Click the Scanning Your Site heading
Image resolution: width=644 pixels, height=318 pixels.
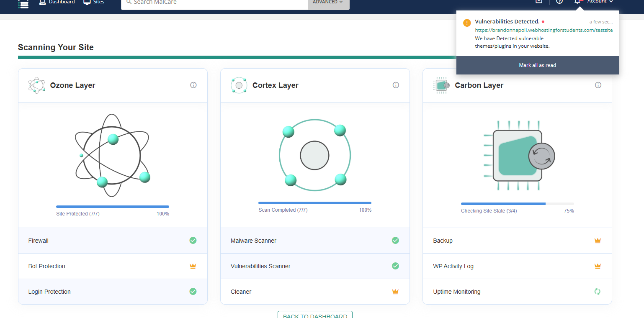click(56, 47)
